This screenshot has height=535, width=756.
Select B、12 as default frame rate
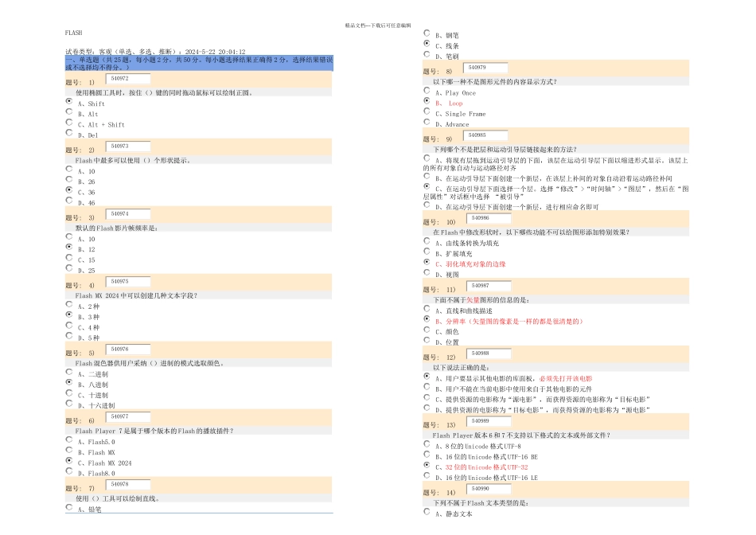click(69, 247)
